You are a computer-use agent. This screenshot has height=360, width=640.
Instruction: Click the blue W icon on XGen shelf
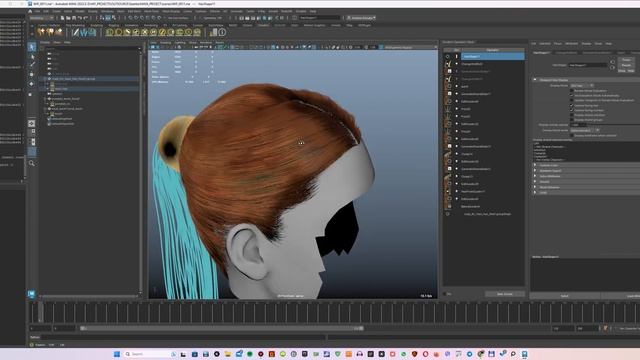point(84,32)
